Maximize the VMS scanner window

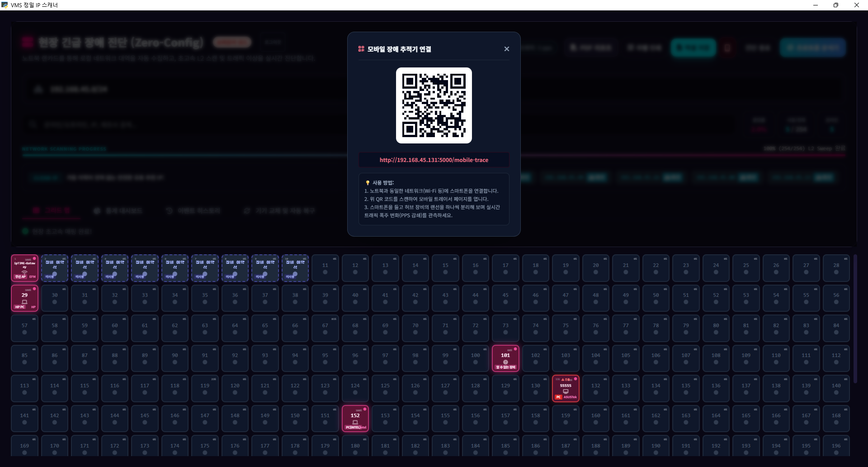(836, 5)
